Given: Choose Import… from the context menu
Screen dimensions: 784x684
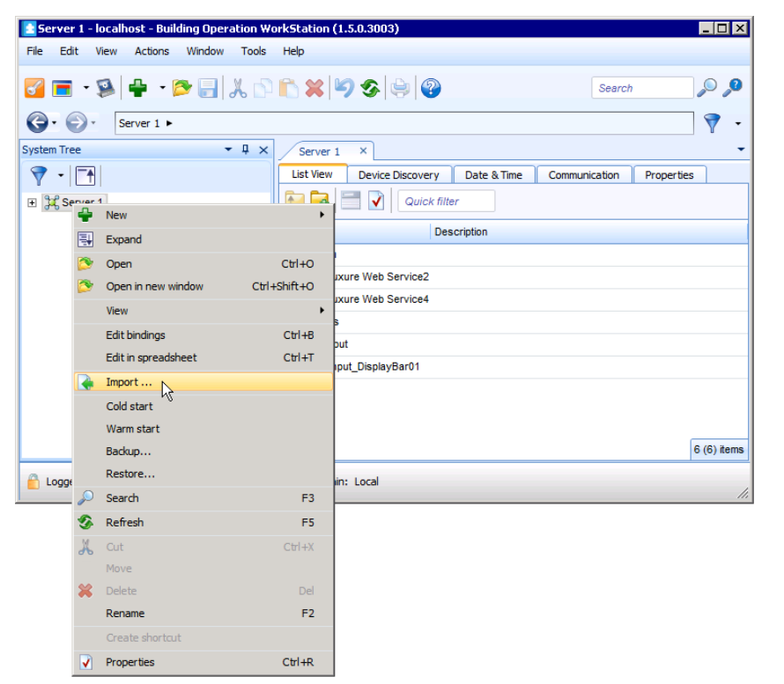Looking at the screenshot, I should 129,382.
